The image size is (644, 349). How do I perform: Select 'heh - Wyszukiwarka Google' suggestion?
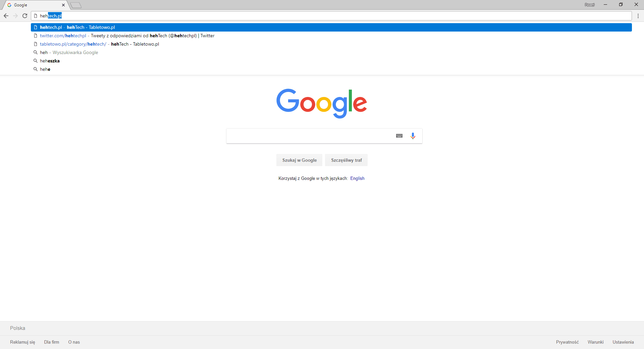[x=331, y=52]
